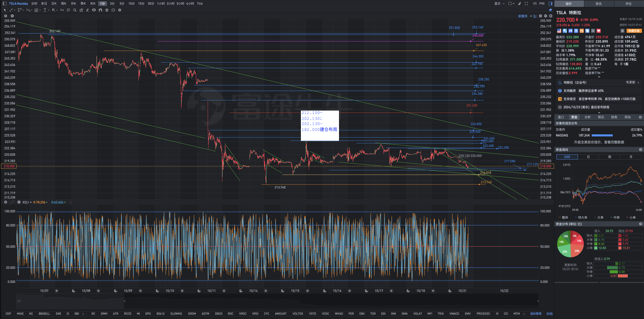Image resolution: width=644 pixels, height=319 pixels.
Task: Open the 显示 display dropdown
Action: tap(499, 4)
